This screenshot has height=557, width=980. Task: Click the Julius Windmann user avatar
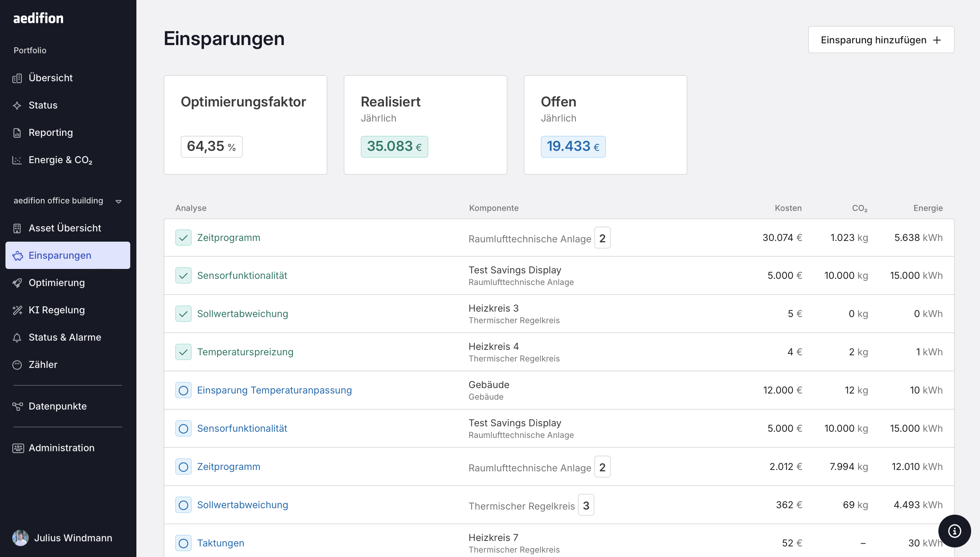[x=20, y=538]
